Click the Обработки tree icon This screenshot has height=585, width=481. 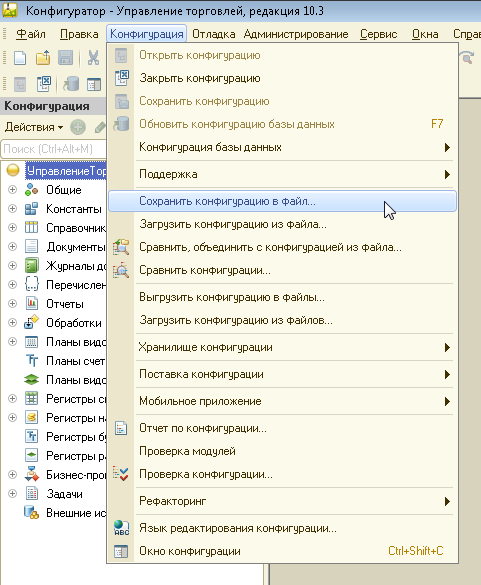click(31, 322)
